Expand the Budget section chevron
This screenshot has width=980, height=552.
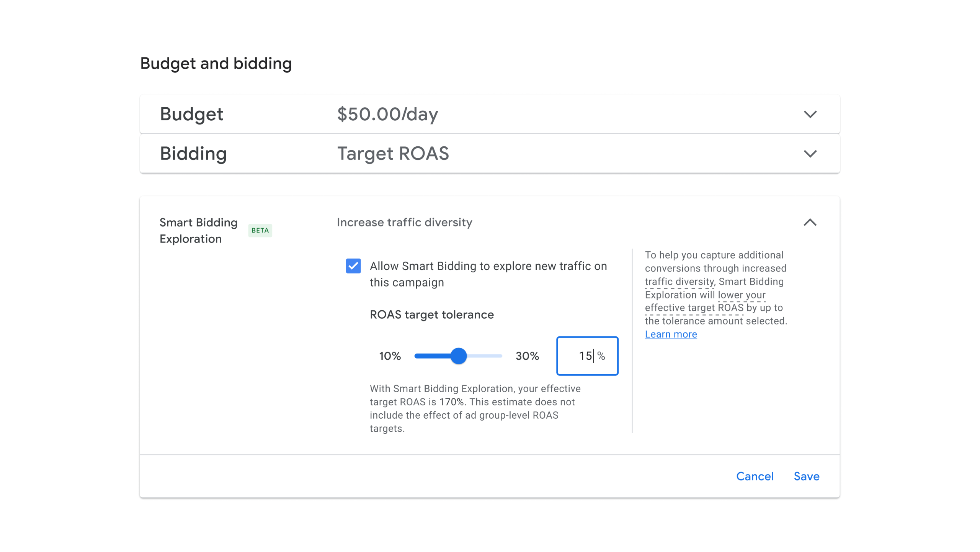coord(810,114)
